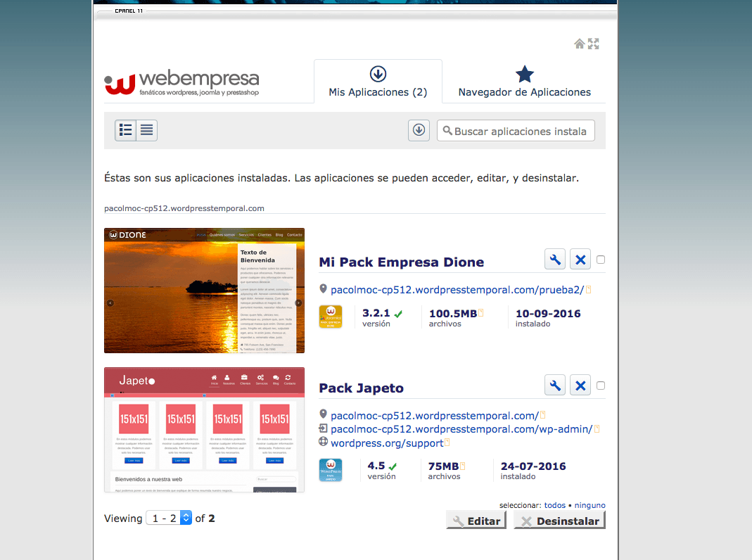Uninstall Mi Pack Empresa Dione with X icon
The image size is (752, 560).
pos(580,260)
